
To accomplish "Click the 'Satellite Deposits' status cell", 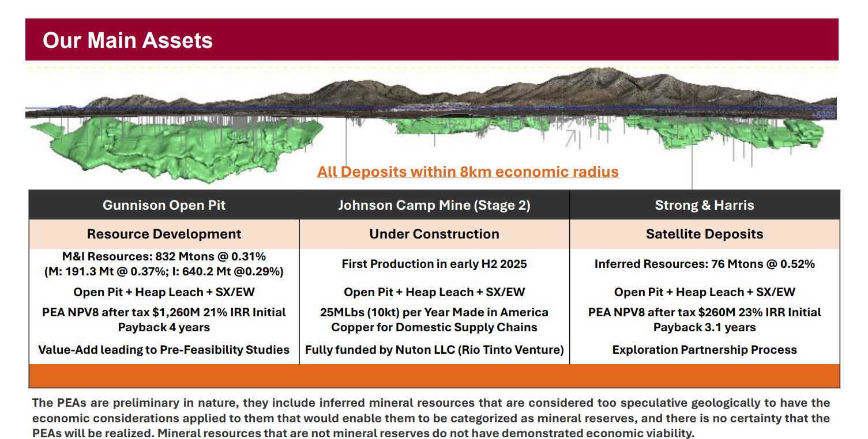I will [704, 234].
